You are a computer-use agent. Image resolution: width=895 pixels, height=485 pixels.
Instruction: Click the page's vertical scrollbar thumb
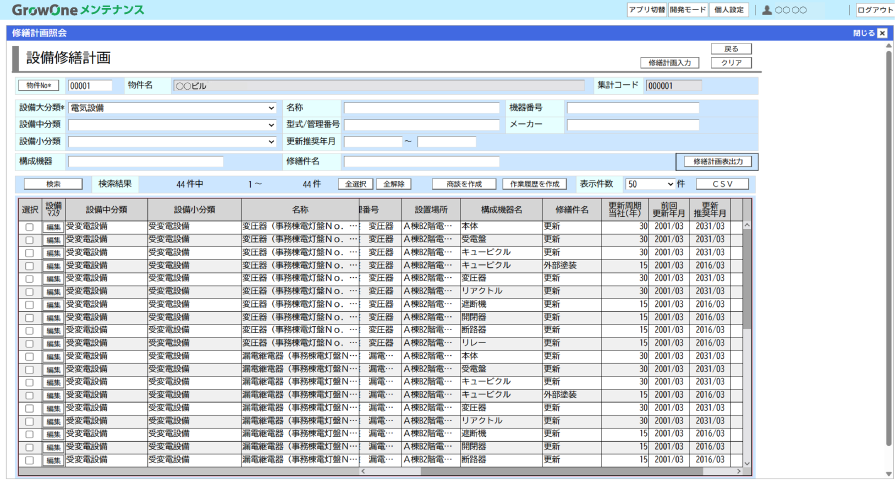click(x=889, y=248)
